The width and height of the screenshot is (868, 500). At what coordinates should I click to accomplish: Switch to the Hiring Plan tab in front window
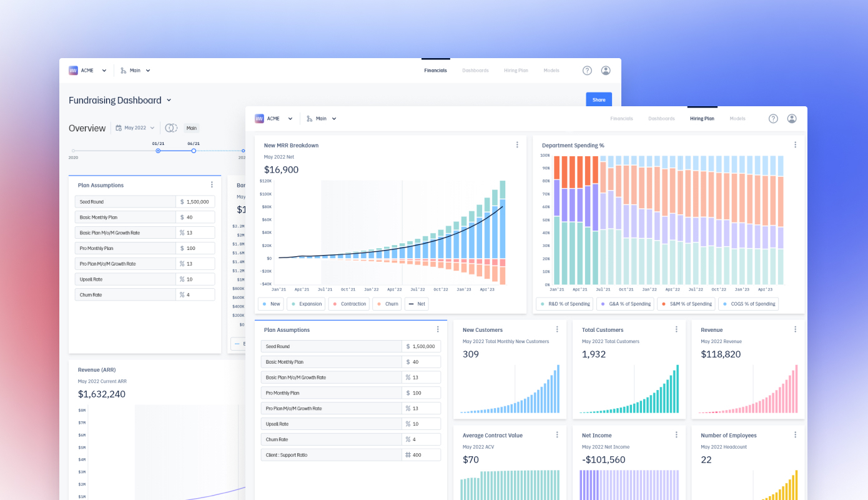[702, 119]
